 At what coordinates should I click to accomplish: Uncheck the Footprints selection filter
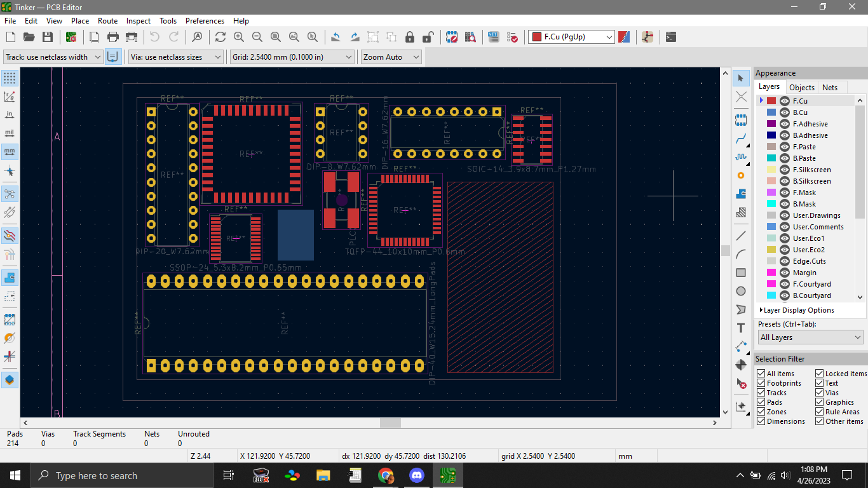coord(761,383)
